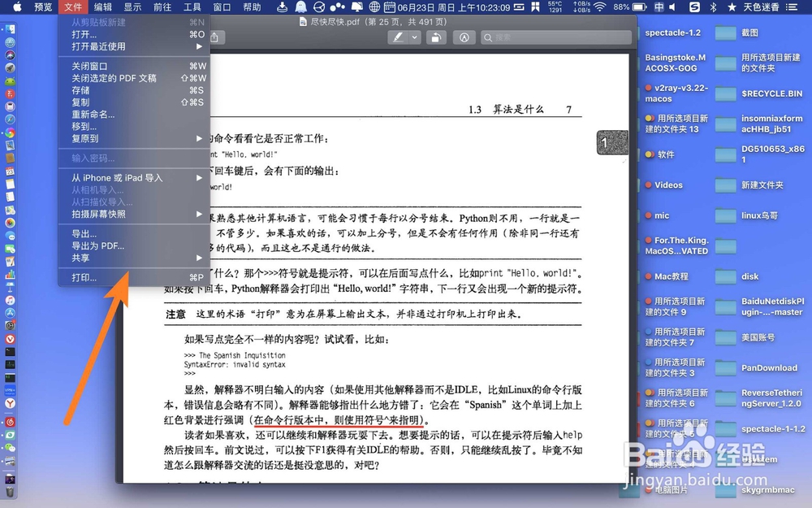Expand the 共享 submenu

tap(134, 258)
